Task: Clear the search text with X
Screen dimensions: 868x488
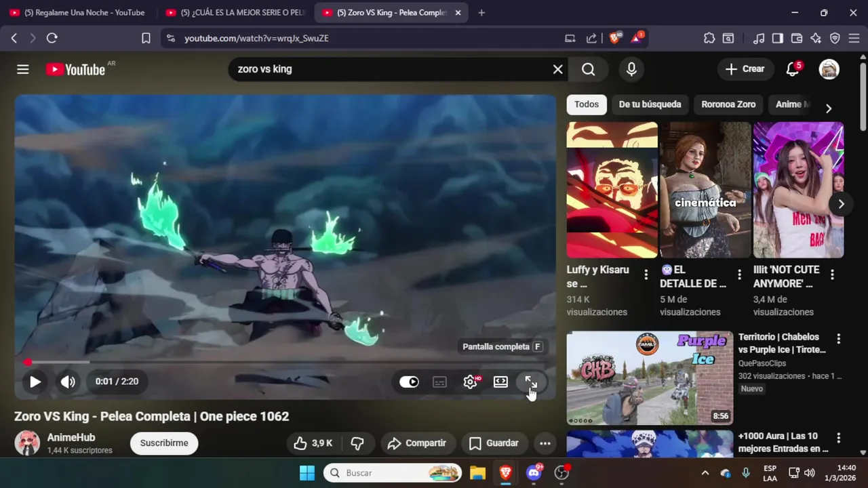Action: point(557,69)
